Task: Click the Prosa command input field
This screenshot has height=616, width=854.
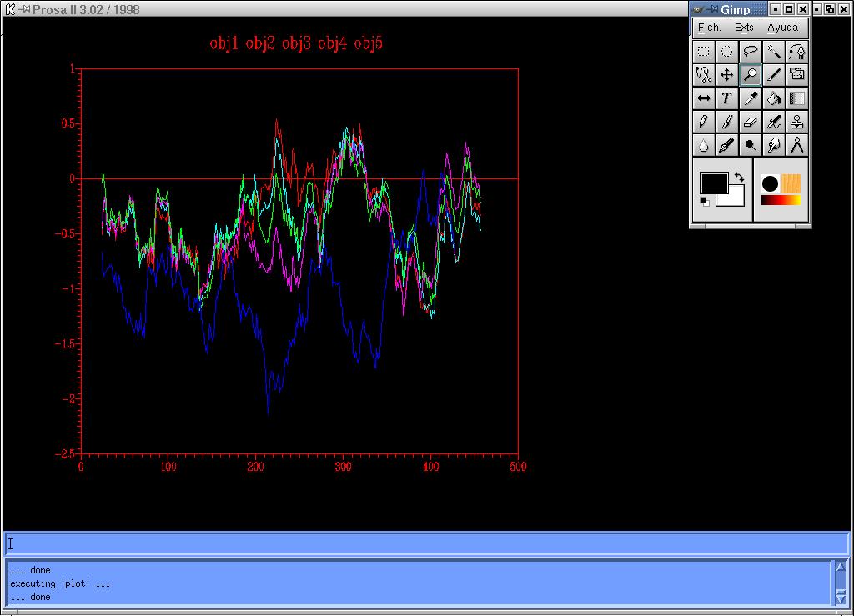Action: 425,544
